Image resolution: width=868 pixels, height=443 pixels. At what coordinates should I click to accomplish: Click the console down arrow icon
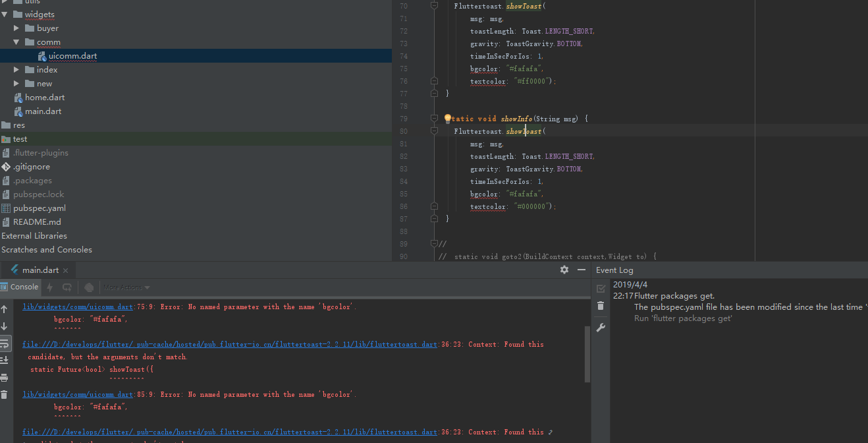click(4, 326)
